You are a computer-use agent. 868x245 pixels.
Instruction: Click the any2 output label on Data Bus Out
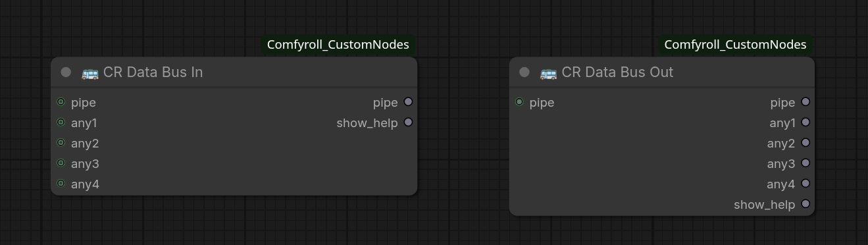tap(781, 144)
